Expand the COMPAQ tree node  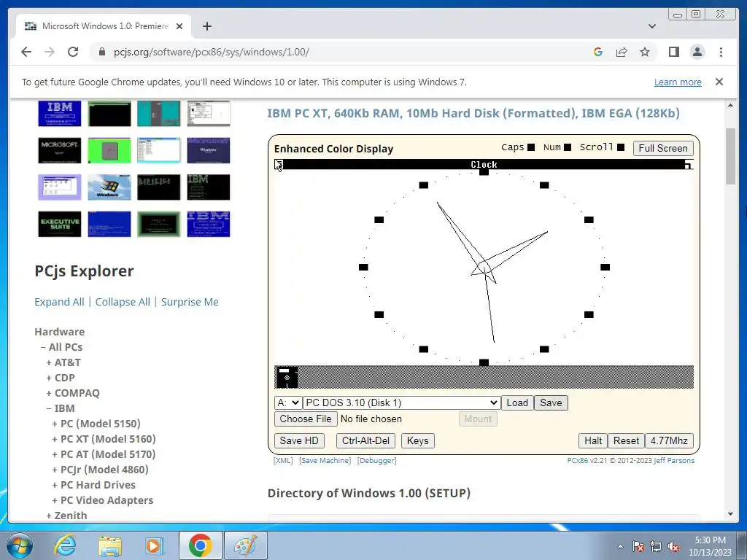point(73,393)
